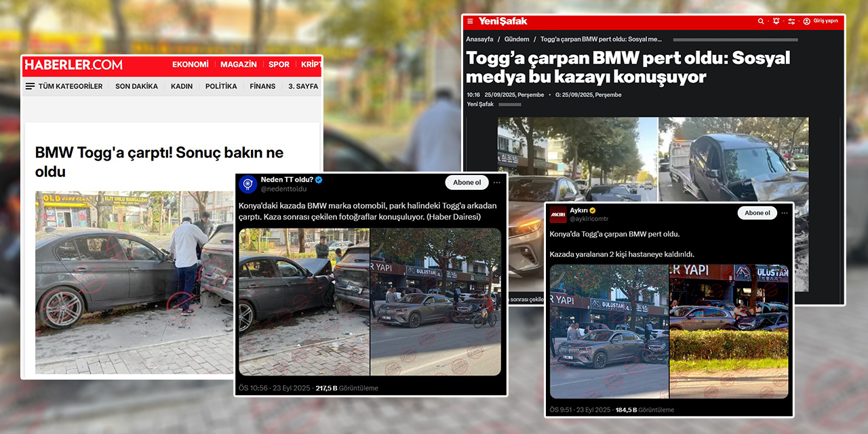Click the Yeni Şafak hamburger menu icon
The height and width of the screenshot is (434, 868).
(x=470, y=21)
